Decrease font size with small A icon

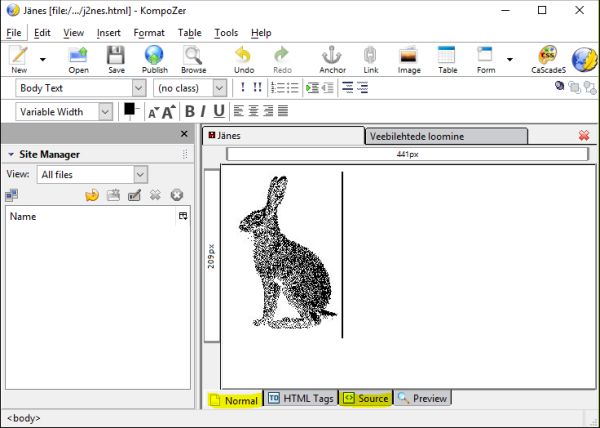coord(153,113)
